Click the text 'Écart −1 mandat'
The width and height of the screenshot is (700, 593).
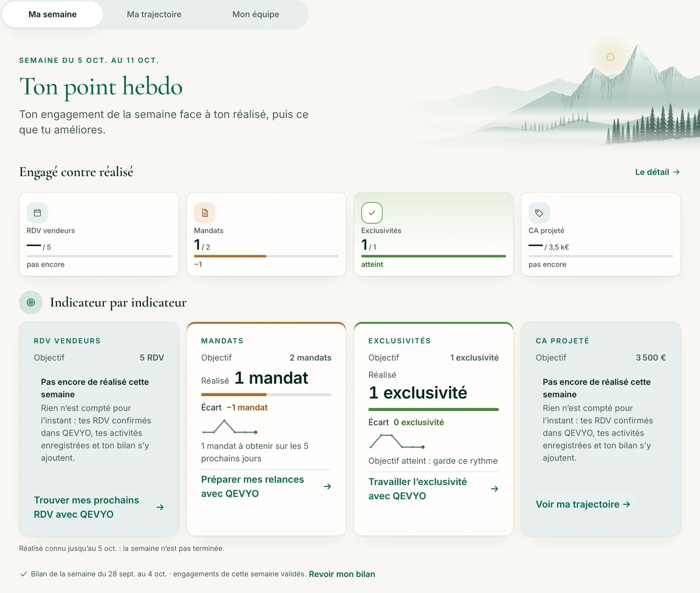coord(235,408)
